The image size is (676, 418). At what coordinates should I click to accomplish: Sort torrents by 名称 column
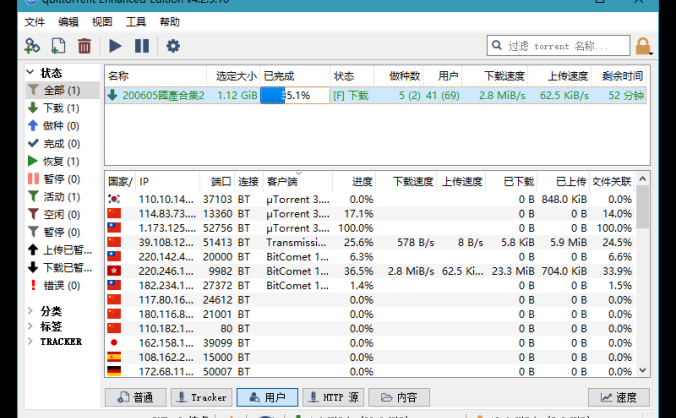[x=156, y=76]
